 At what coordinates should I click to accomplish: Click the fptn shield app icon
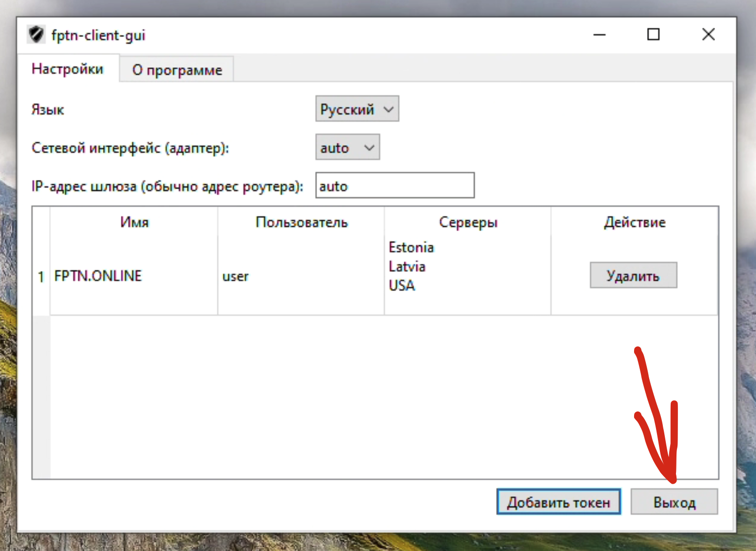tap(37, 35)
